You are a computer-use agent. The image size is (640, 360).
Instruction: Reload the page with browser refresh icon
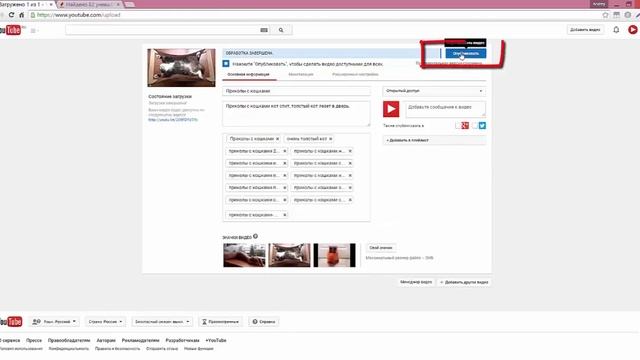11,15
